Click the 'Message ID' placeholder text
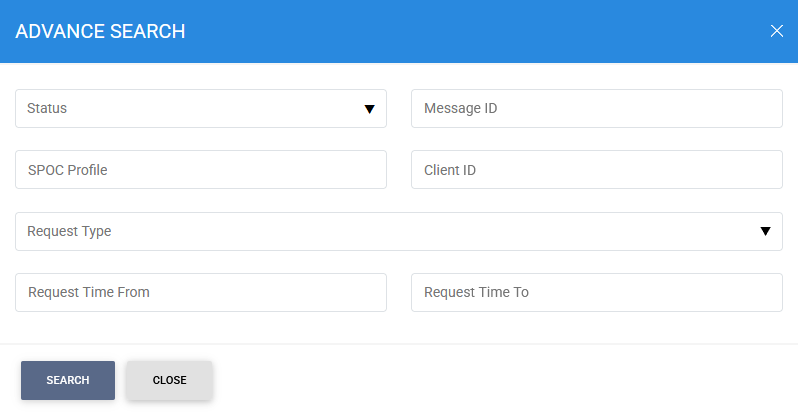The height and width of the screenshot is (415, 798). (461, 108)
